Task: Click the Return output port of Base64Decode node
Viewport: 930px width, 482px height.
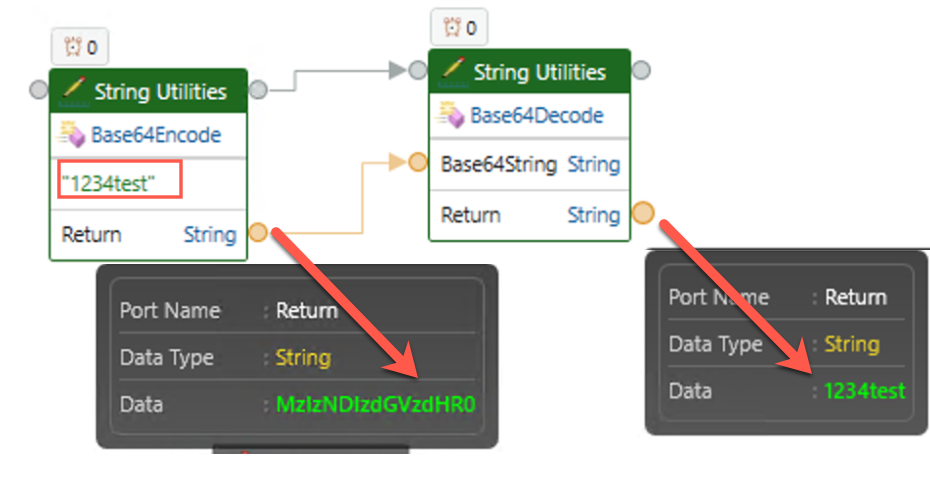Action: (643, 212)
